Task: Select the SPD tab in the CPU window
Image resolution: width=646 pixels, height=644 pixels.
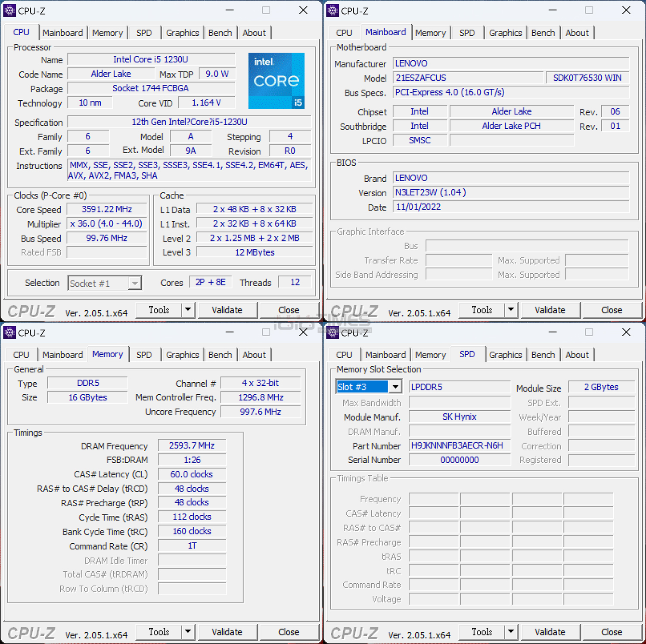Action: click(144, 33)
